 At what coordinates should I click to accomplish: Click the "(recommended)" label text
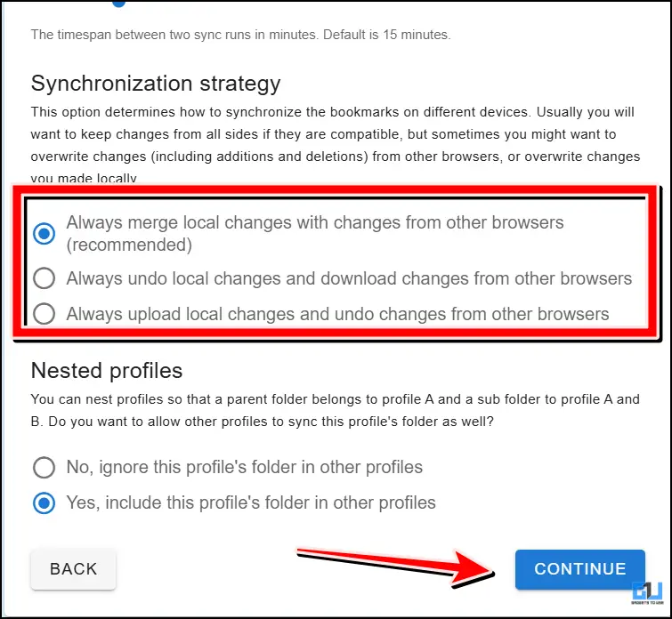[128, 245]
